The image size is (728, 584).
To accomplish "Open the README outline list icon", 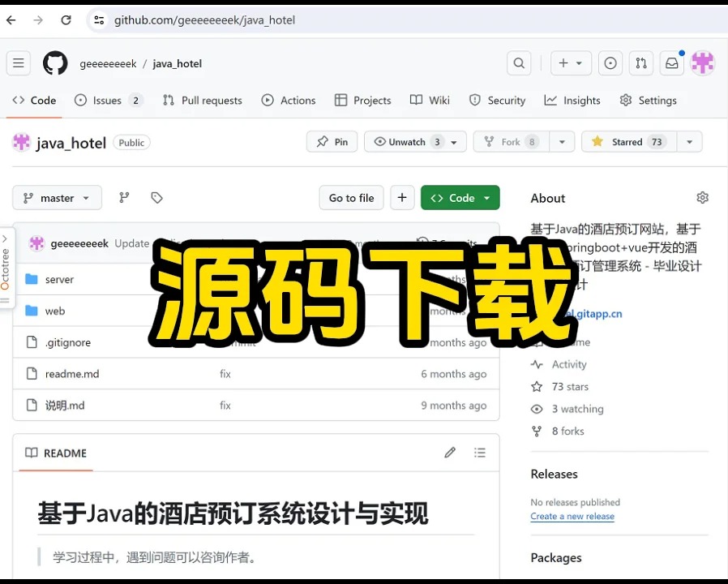I will [x=480, y=453].
